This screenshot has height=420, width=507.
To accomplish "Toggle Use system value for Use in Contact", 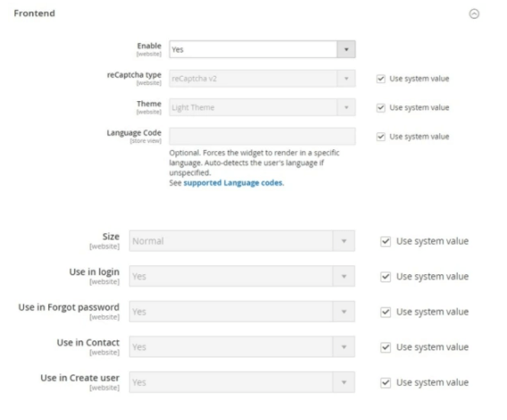I will coord(385,348).
